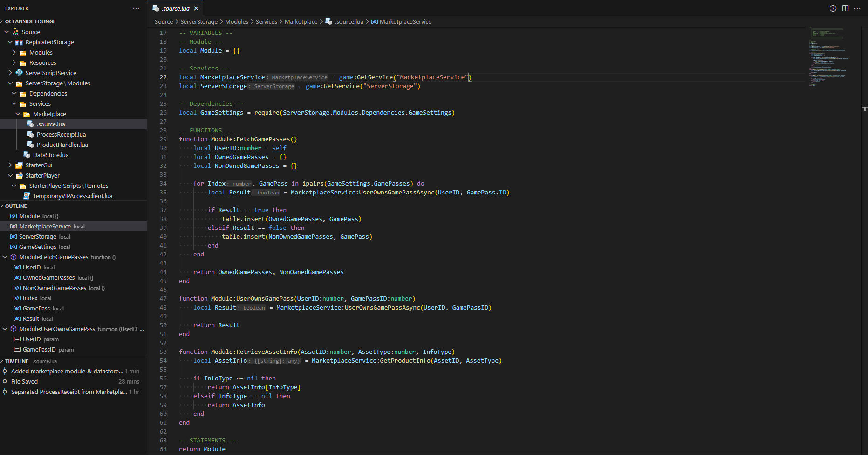
Task: Select MarketplaceService local in the outline
Action: 73,226
